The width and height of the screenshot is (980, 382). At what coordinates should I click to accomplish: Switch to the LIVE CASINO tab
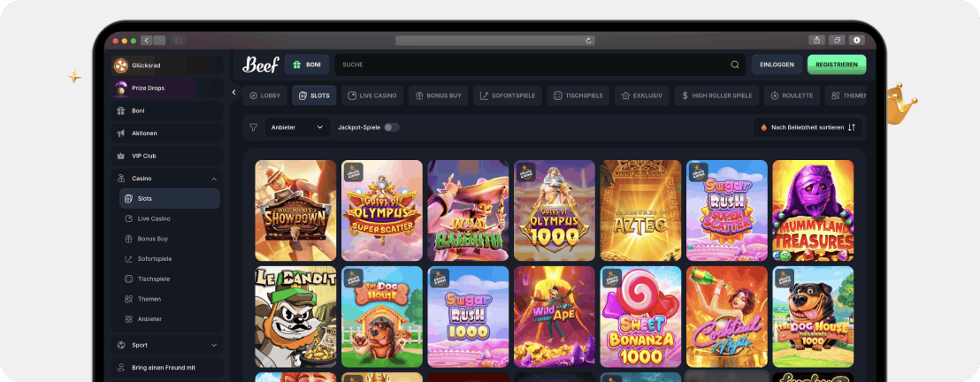[372, 95]
